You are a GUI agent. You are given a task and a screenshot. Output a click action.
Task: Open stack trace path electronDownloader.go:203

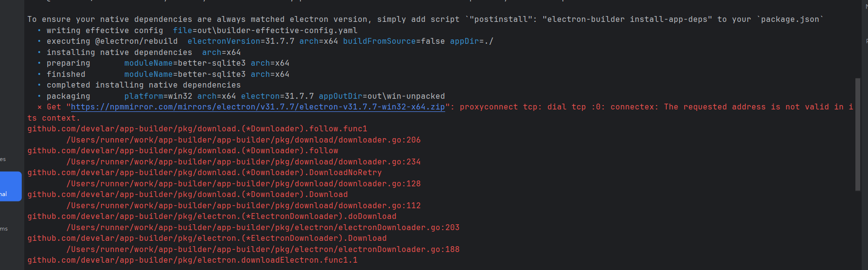(x=263, y=228)
